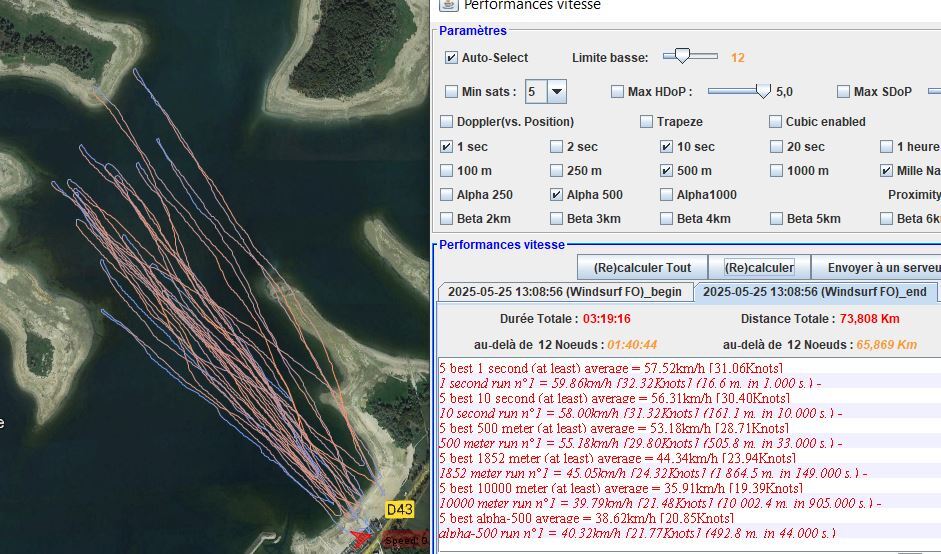The width and height of the screenshot is (941, 554).
Task: Click the Max HDoP value 5,0
Action: tap(784, 92)
